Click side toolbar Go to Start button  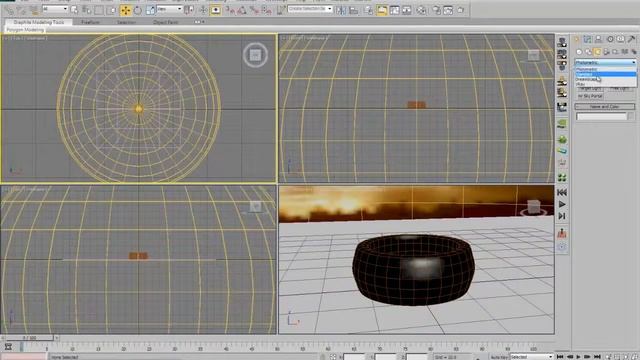tap(562, 192)
